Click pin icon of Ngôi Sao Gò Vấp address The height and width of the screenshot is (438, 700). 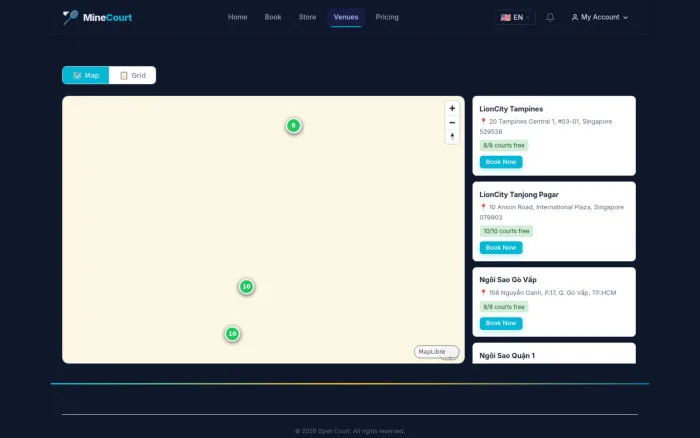(483, 293)
